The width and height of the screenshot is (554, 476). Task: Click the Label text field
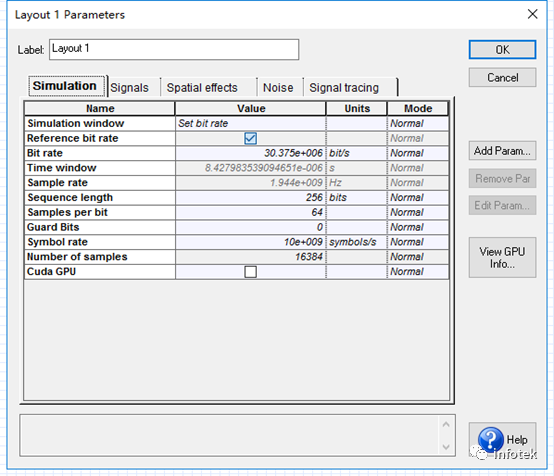pyautogui.click(x=174, y=49)
